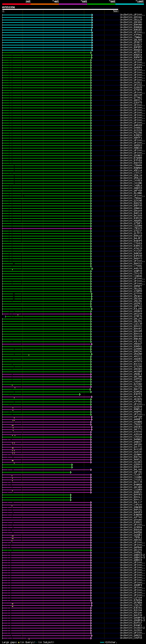This screenshot has height=644, width=146.
Task: Click the ~80% legend label
Action: 112,2
